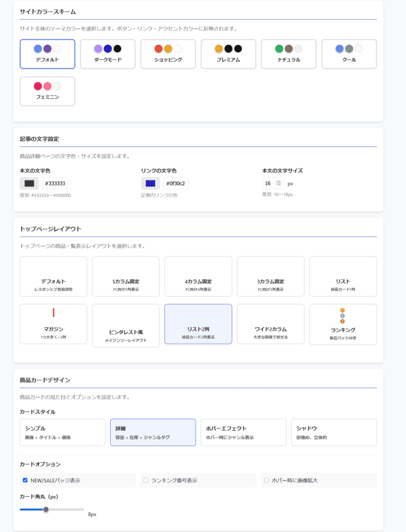
Task: Click the #333333 text color input field
Action: (55, 183)
